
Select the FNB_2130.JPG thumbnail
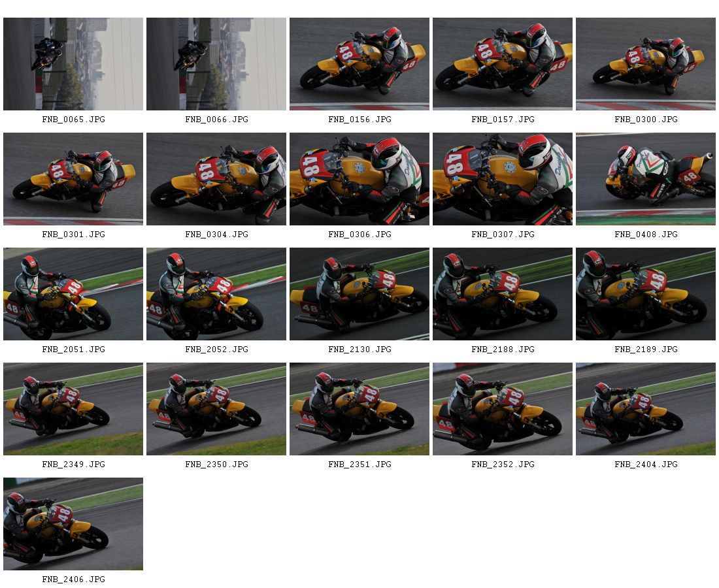359,294
